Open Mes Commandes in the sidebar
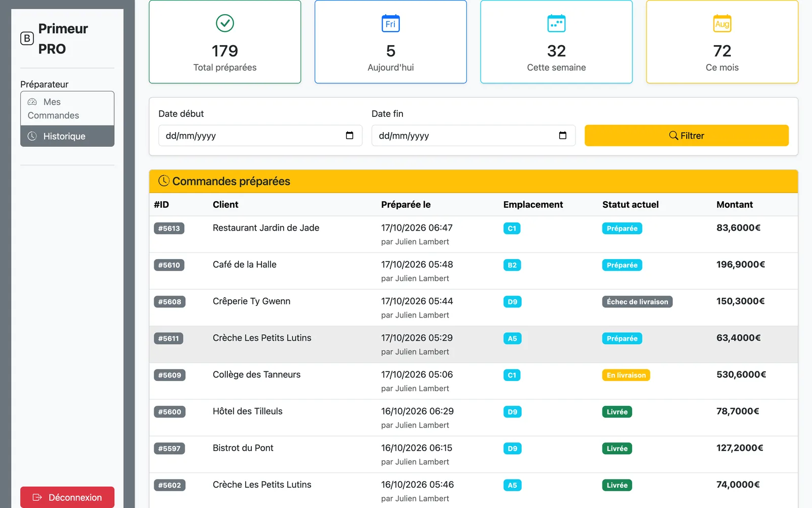 click(67, 108)
